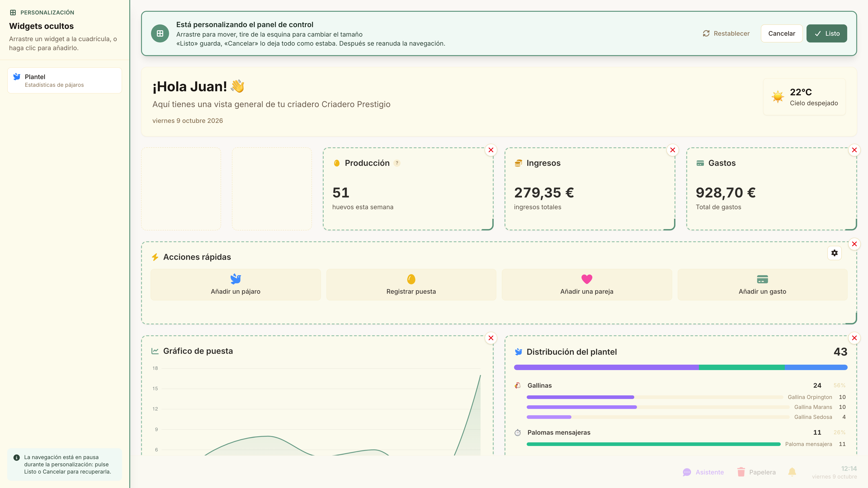Remove the Gastos widget with its red X

(x=854, y=150)
